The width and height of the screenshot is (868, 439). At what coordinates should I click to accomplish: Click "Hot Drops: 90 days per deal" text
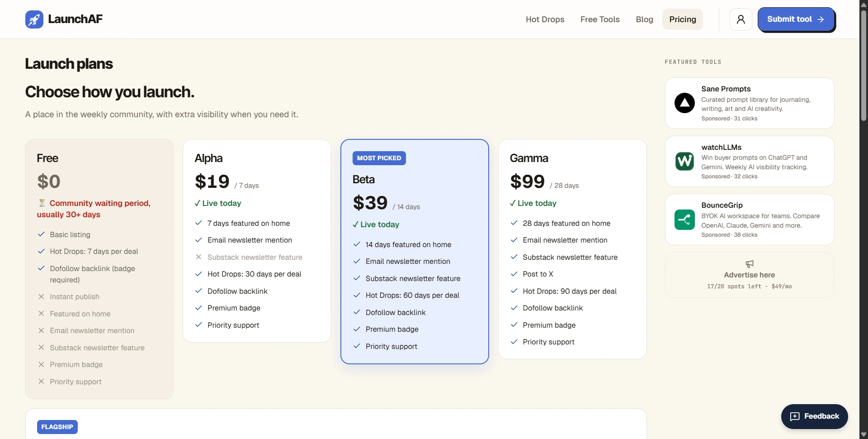click(570, 291)
